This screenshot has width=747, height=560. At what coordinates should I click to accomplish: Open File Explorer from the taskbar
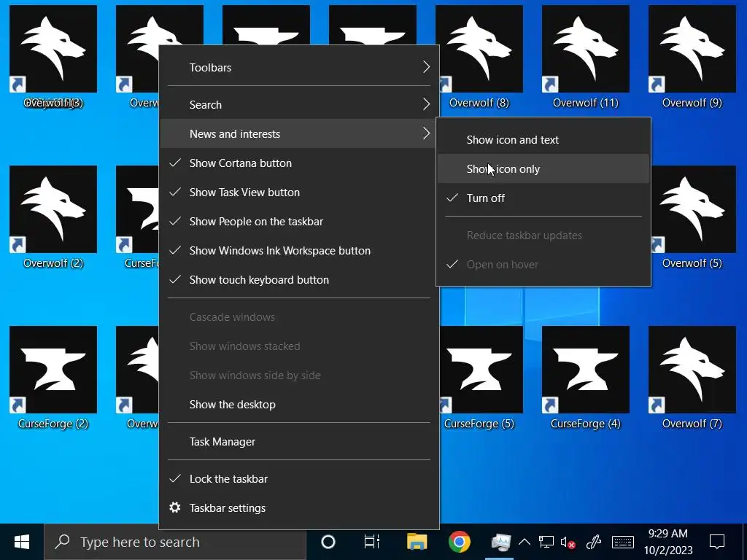pos(417,542)
